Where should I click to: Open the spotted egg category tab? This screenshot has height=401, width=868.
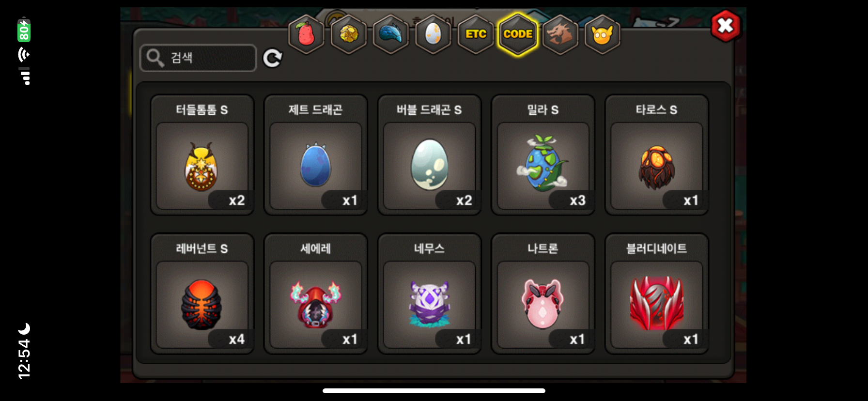click(x=433, y=34)
